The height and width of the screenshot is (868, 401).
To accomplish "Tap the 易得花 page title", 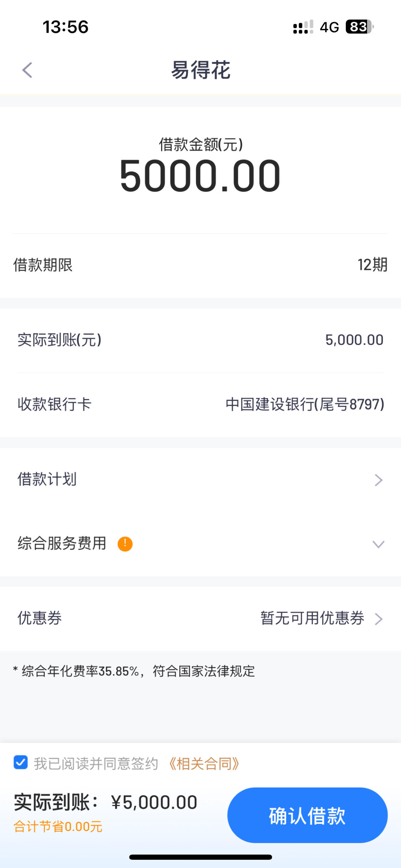I will [x=201, y=70].
